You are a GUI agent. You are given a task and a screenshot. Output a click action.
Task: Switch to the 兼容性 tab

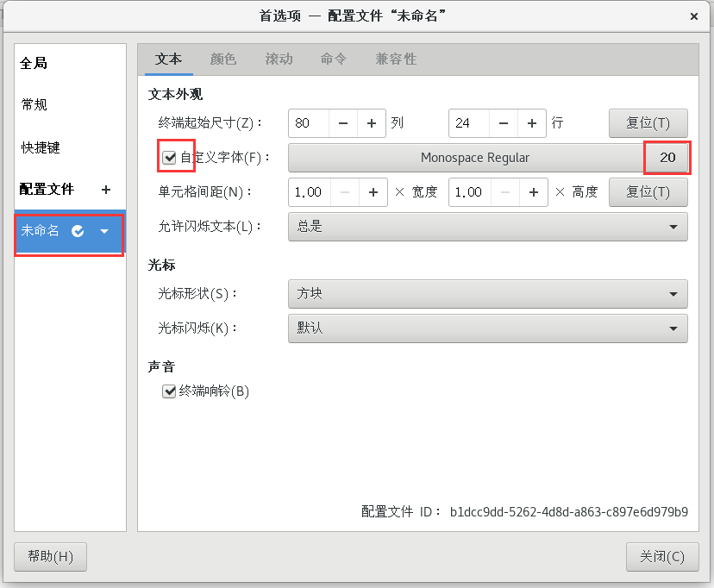(x=396, y=59)
